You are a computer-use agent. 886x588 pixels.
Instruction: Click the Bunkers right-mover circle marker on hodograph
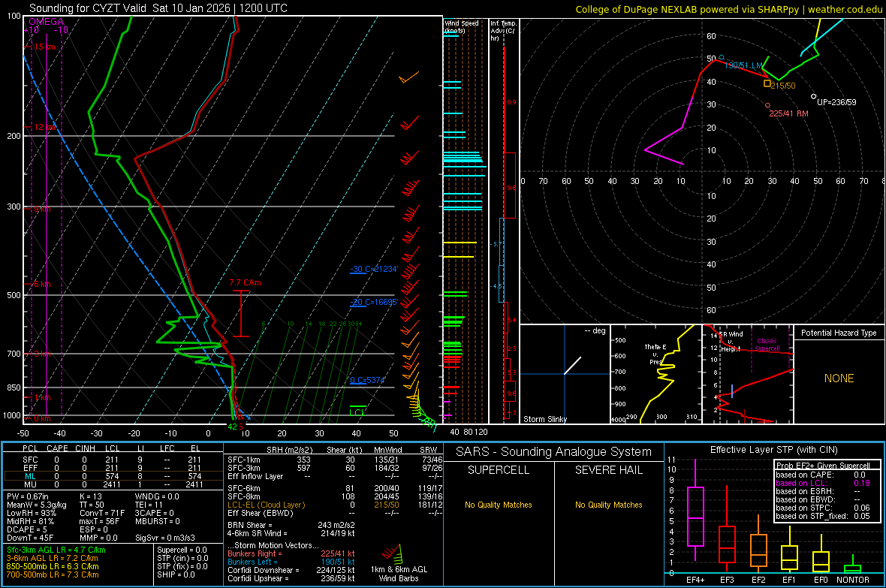pyautogui.click(x=767, y=105)
